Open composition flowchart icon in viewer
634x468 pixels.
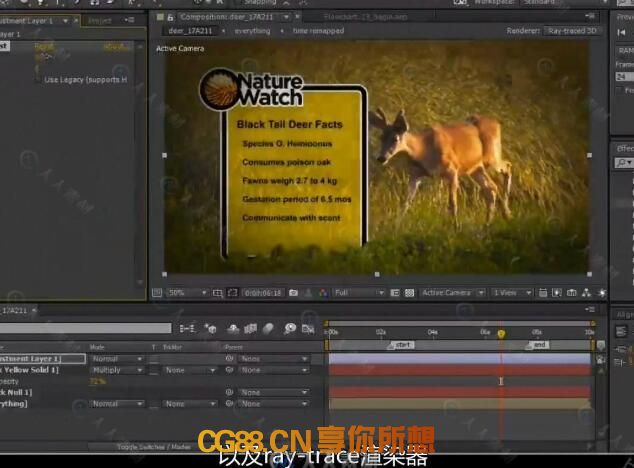point(586,292)
